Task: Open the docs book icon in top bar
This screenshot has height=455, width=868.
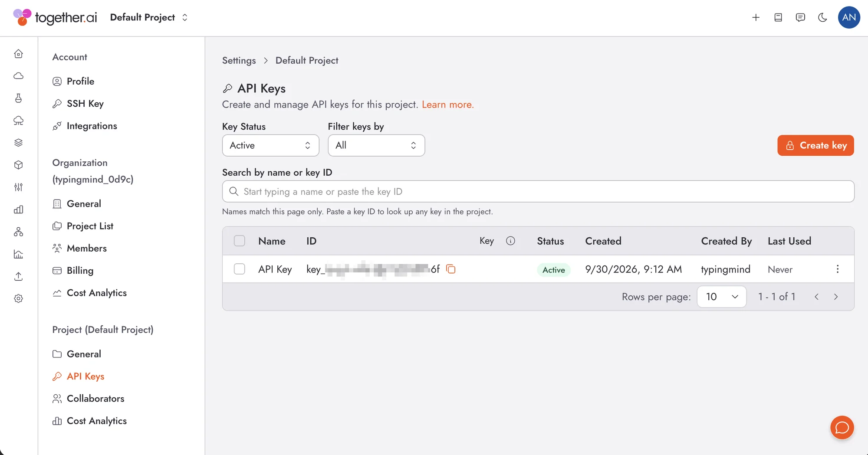Action: point(778,17)
